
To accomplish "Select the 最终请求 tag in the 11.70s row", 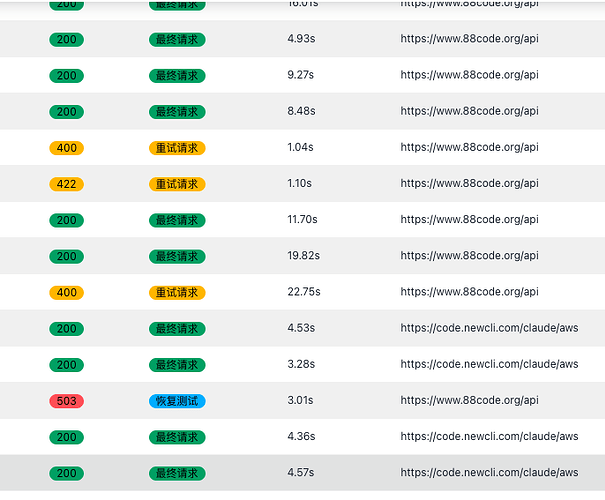I will tap(177, 220).
